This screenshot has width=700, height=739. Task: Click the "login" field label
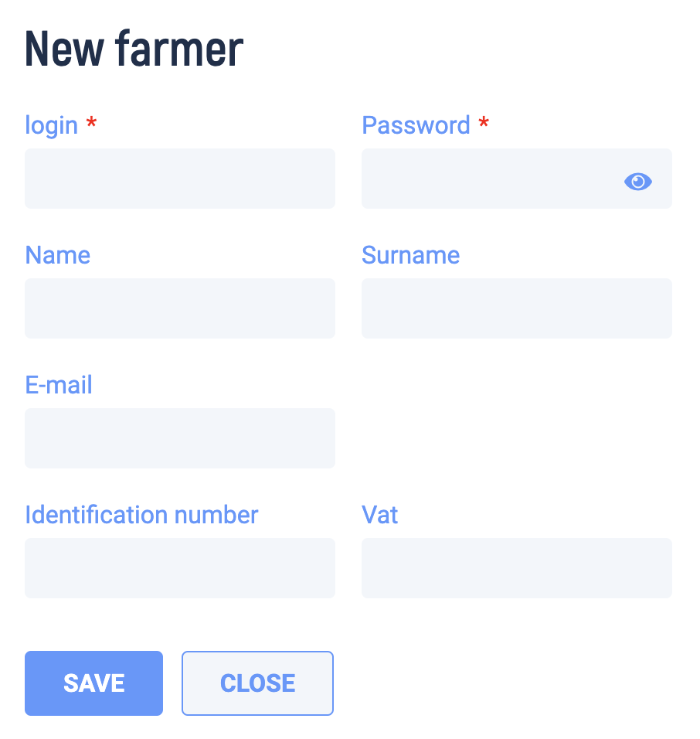[x=51, y=126]
